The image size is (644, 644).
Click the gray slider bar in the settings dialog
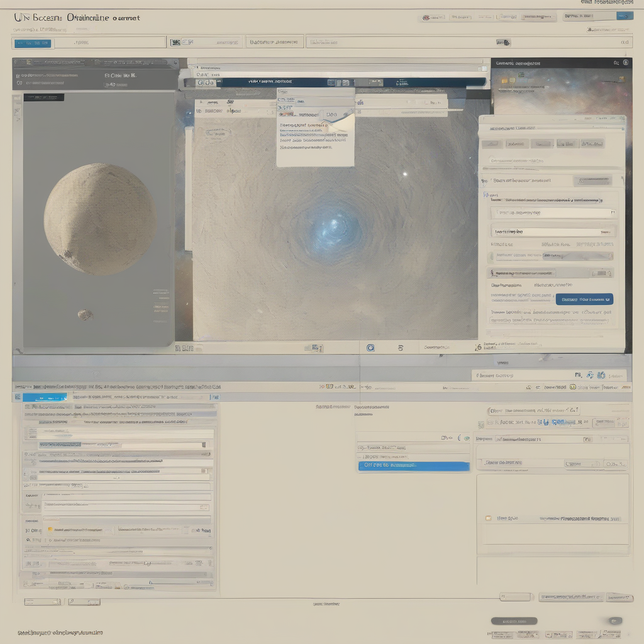click(553, 256)
